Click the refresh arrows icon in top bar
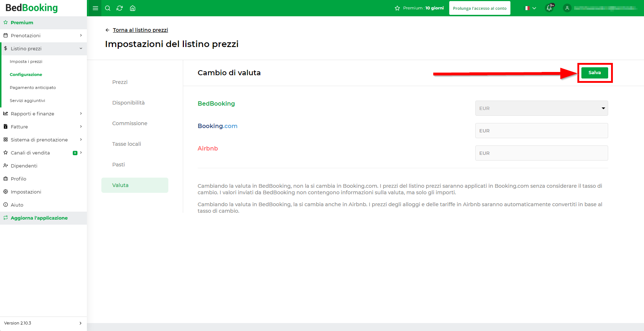This screenshot has width=644, height=331. pos(120,8)
